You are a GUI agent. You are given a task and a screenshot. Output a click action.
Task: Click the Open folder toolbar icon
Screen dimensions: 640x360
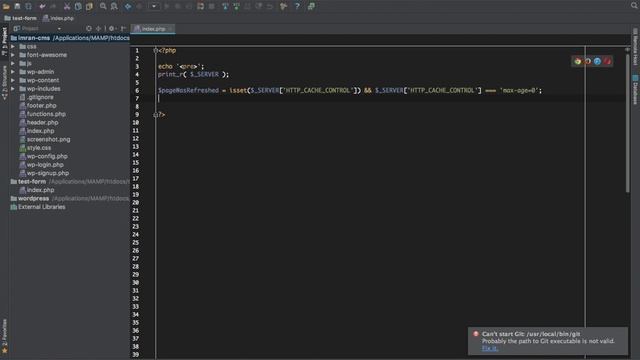click(x=6, y=6)
